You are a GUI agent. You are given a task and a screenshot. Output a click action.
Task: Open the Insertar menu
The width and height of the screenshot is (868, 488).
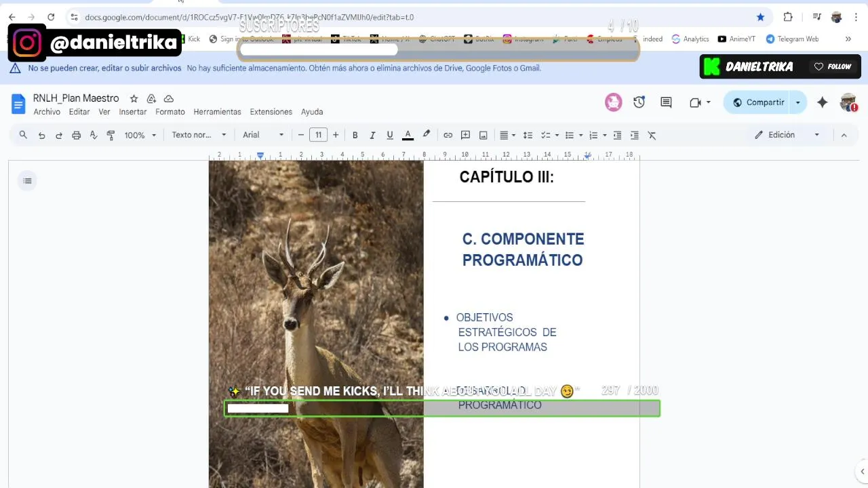pyautogui.click(x=133, y=112)
